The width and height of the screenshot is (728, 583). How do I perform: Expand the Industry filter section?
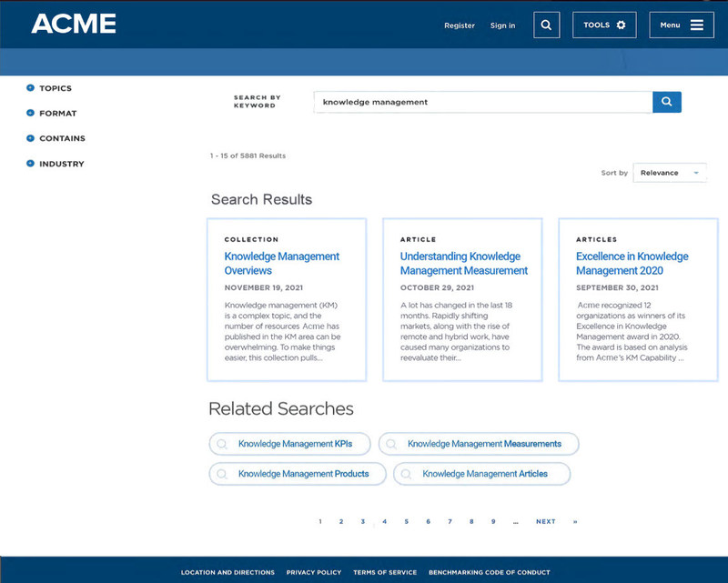tap(30, 164)
